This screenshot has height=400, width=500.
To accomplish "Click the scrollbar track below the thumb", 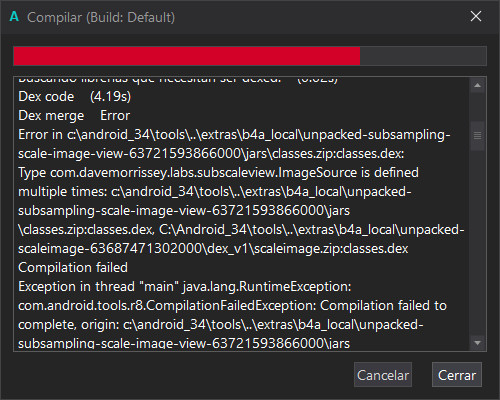I will 477,243.
